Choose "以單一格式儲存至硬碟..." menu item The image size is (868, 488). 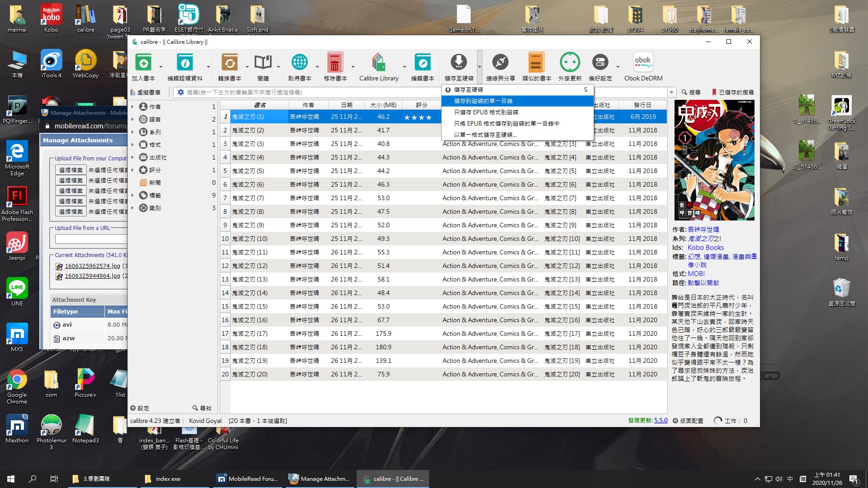485,135
